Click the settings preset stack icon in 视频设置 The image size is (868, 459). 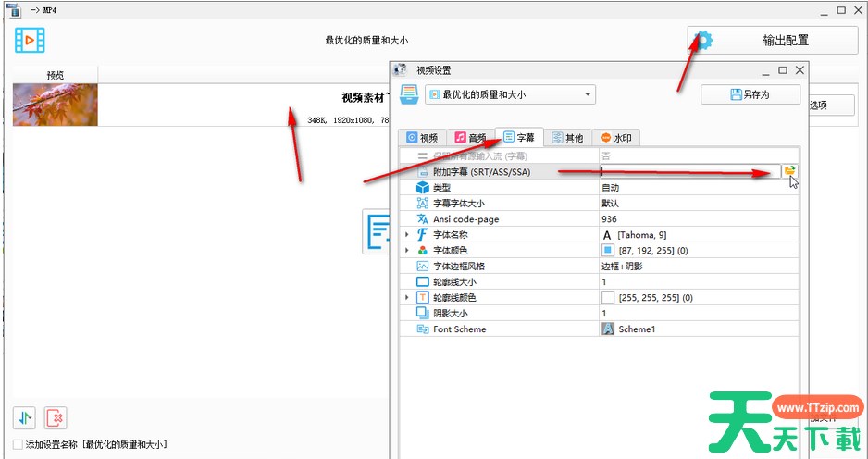tap(409, 94)
